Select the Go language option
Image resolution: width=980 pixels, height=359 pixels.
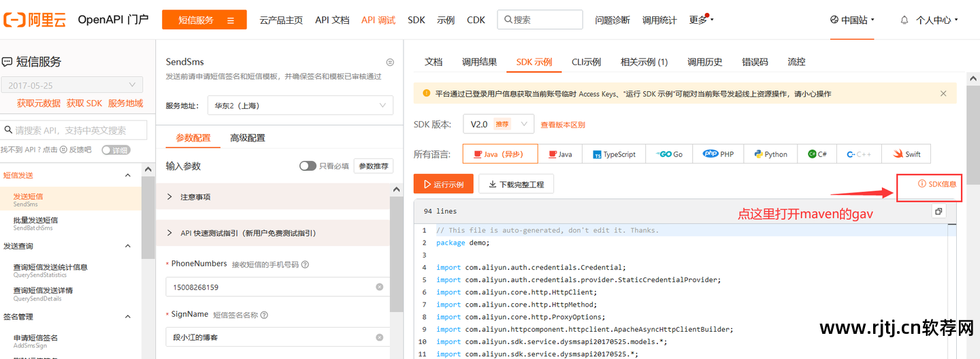tap(670, 154)
